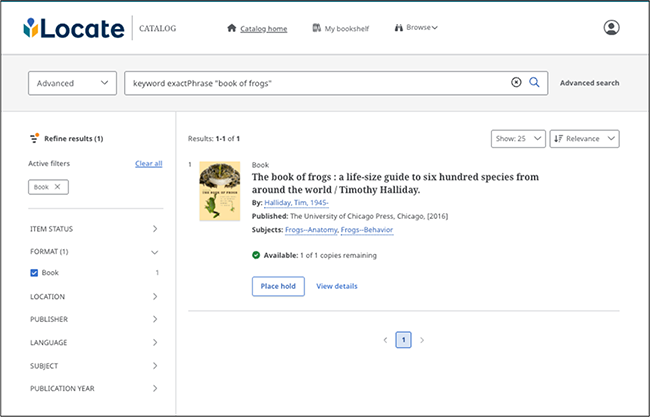Go to Catalog home
The image size is (650, 417).
264,29
